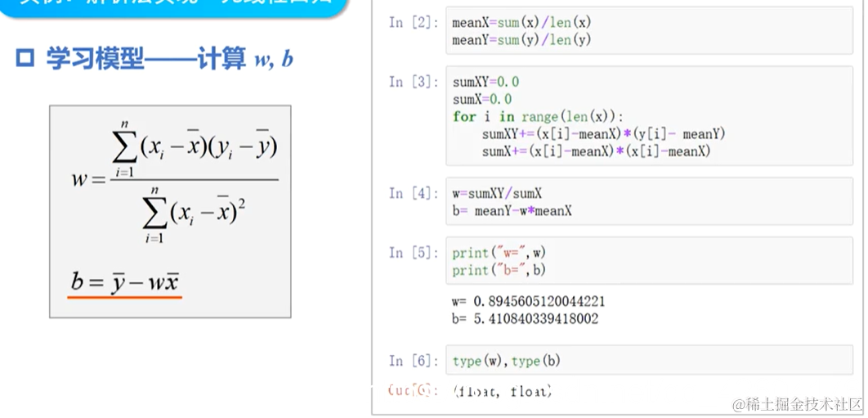
Task: Click the line 'print("w=",w)'
Action: pyautogui.click(x=499, y=253)
